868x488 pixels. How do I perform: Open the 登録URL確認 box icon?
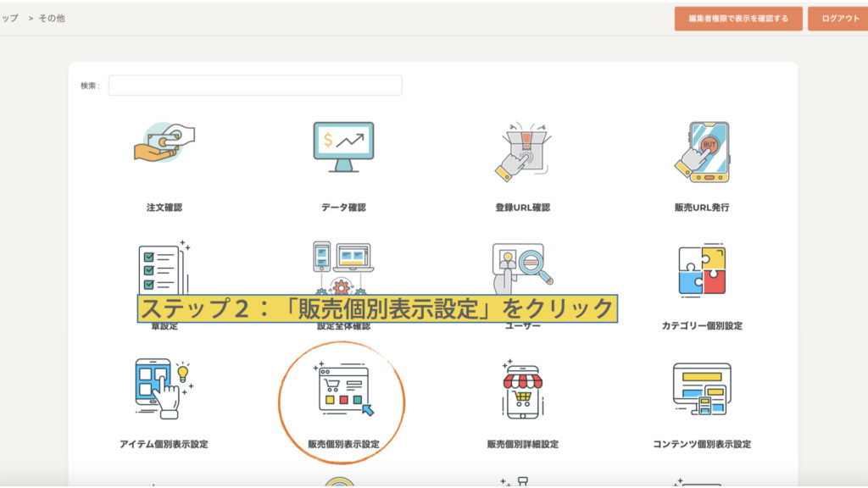point(522,150)
